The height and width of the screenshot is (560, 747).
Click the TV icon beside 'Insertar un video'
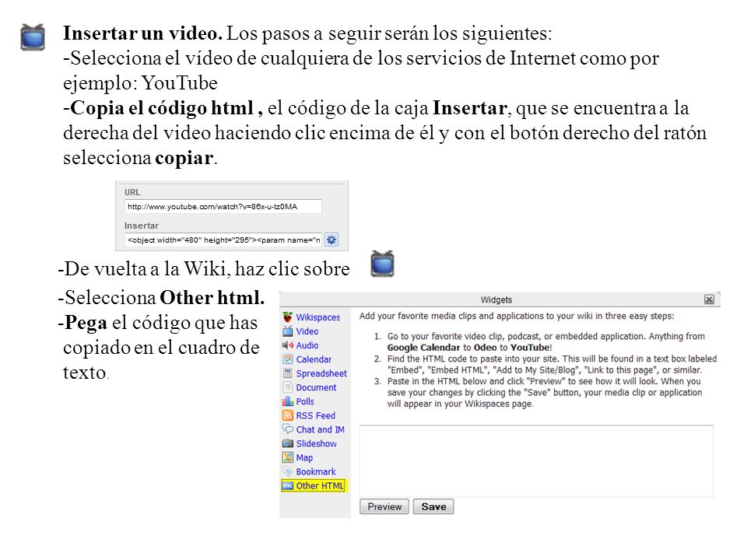click(33, 37)
